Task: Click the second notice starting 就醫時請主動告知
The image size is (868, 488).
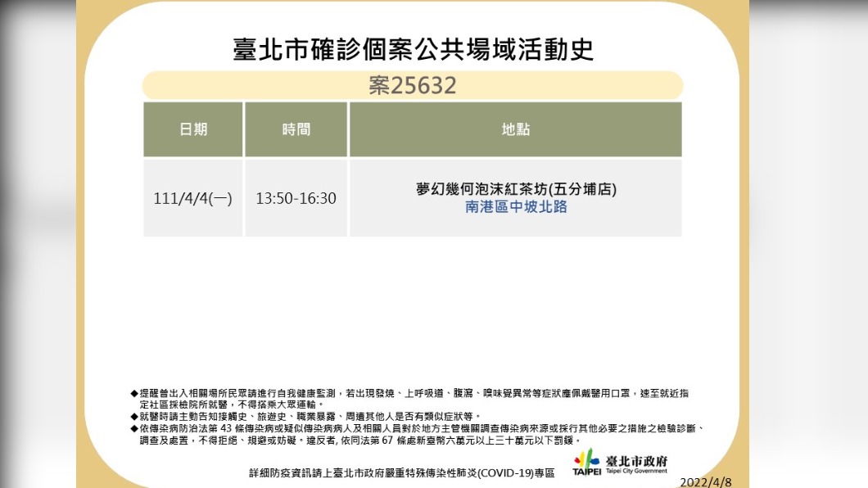Action: [306, 416]
